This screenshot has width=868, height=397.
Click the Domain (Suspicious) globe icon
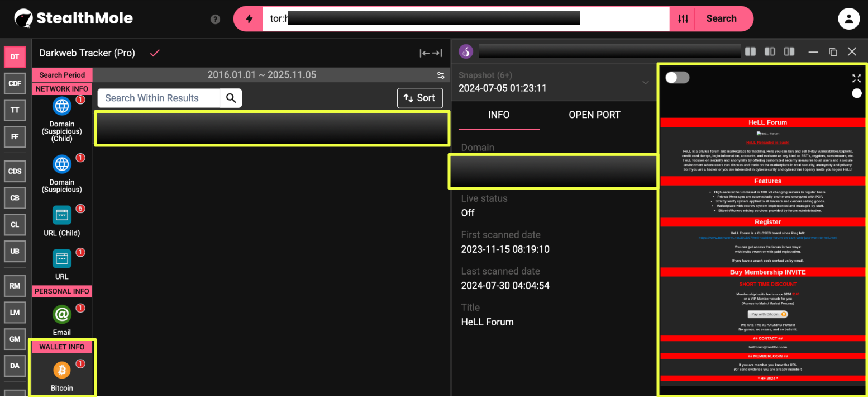61,164
